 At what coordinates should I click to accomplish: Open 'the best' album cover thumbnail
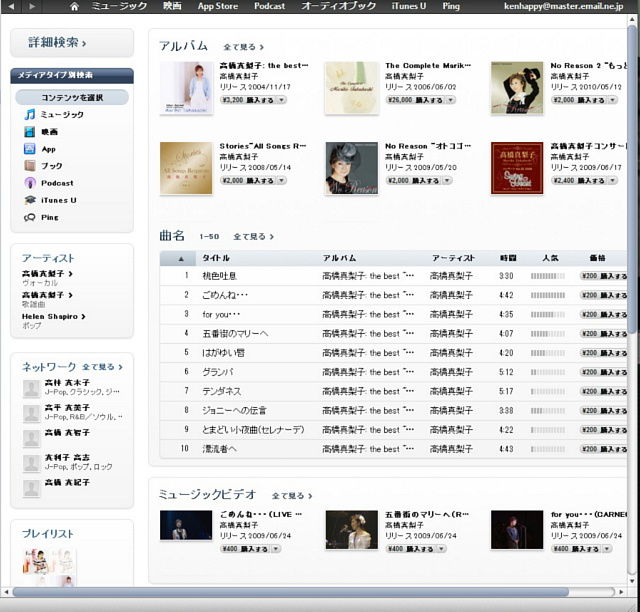tap(186, 88)
